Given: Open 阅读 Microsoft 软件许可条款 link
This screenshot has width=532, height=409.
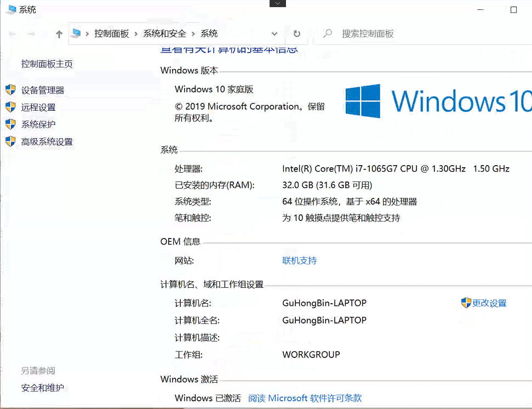Looking at the screenshot, I should click(x=305, y=398).
